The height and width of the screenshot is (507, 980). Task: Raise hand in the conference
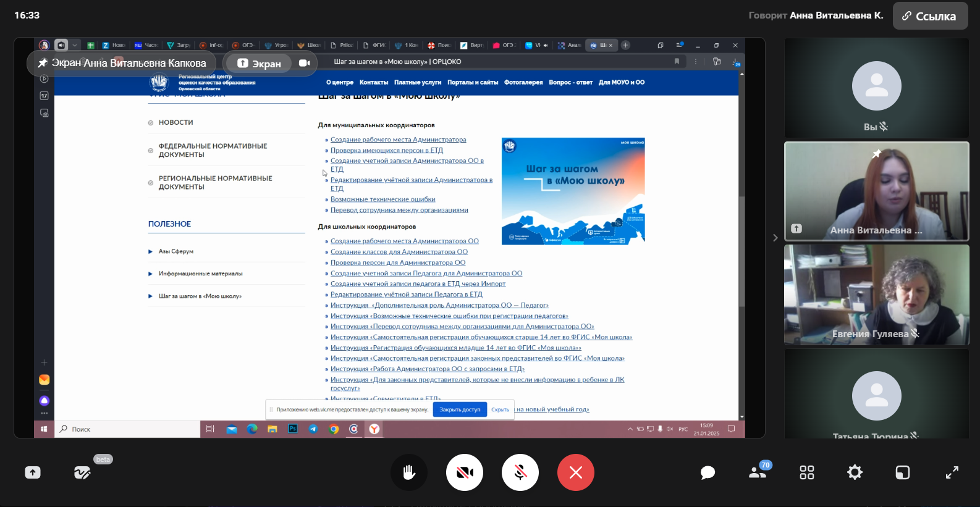408,472
